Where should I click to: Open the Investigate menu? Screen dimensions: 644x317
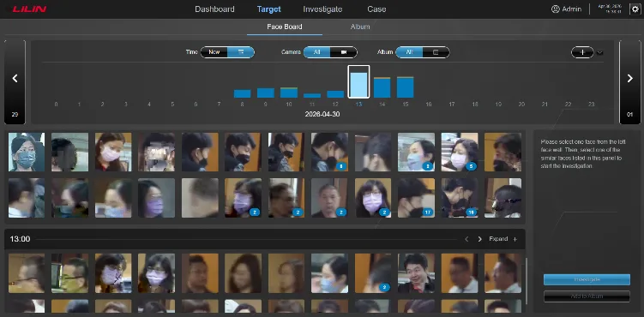[322, 9]
